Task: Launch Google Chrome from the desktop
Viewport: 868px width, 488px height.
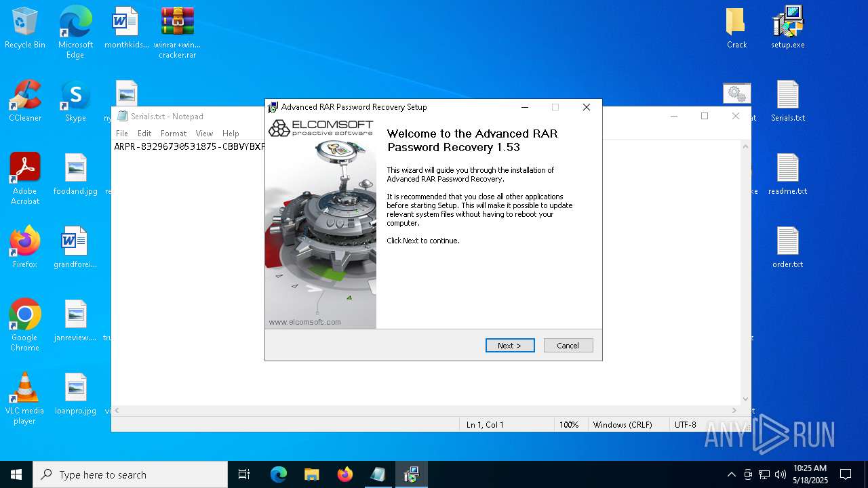Action: (25, 325)
